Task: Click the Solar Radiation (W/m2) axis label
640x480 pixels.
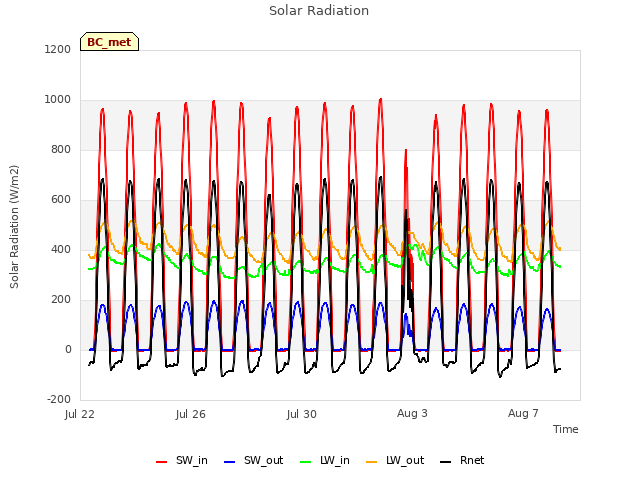Action: pos(14,227)
